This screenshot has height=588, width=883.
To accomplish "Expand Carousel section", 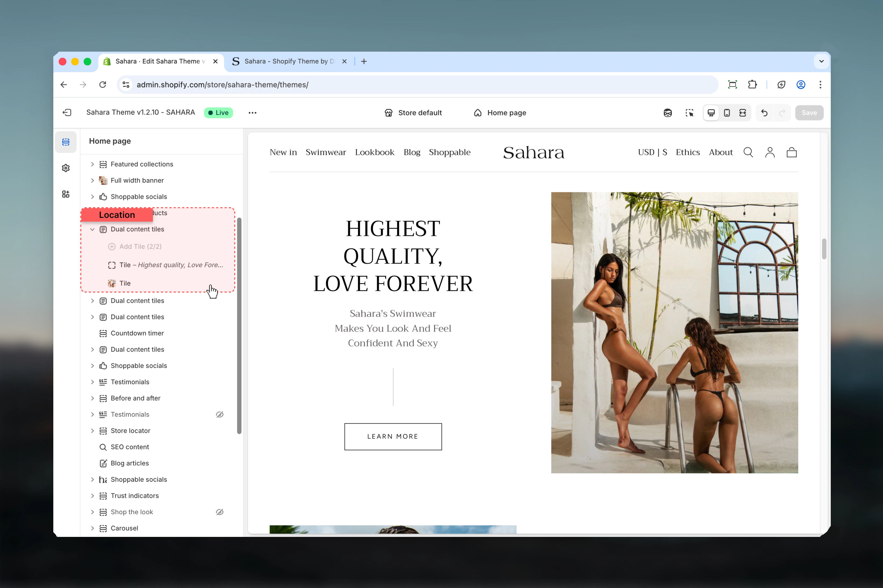I will pyautogui.click(x=92, y=528).
